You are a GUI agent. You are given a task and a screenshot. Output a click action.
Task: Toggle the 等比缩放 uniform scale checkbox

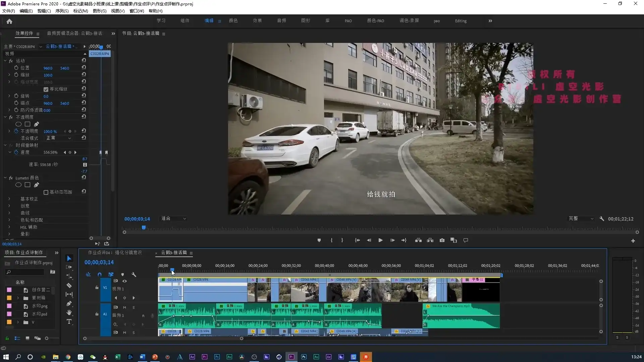[x=46, y=89]
